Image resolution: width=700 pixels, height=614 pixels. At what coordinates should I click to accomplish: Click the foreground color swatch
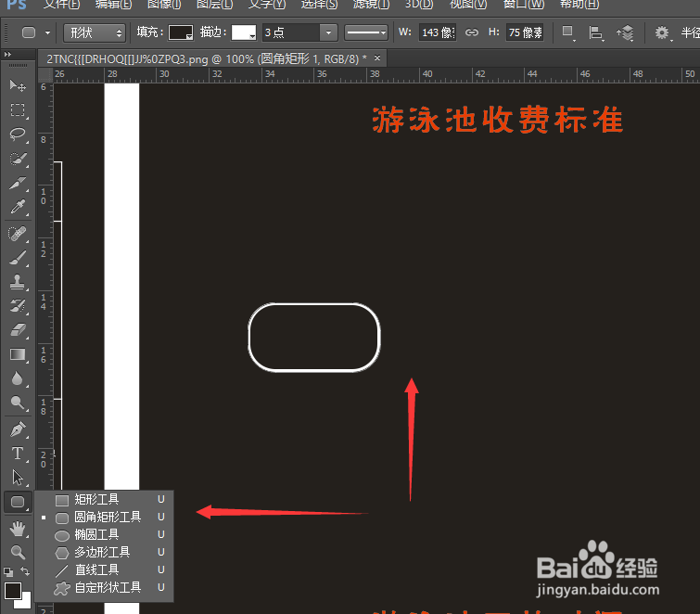point(12,590)
